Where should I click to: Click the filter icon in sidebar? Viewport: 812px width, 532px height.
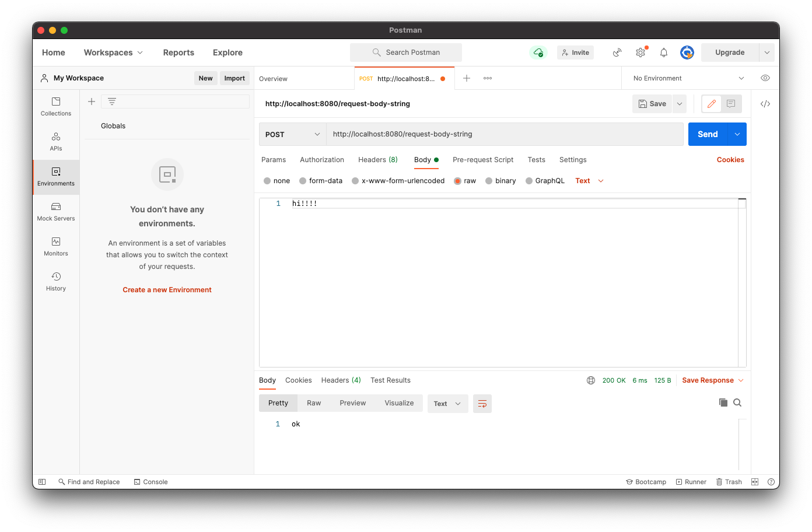click(112, 101)
